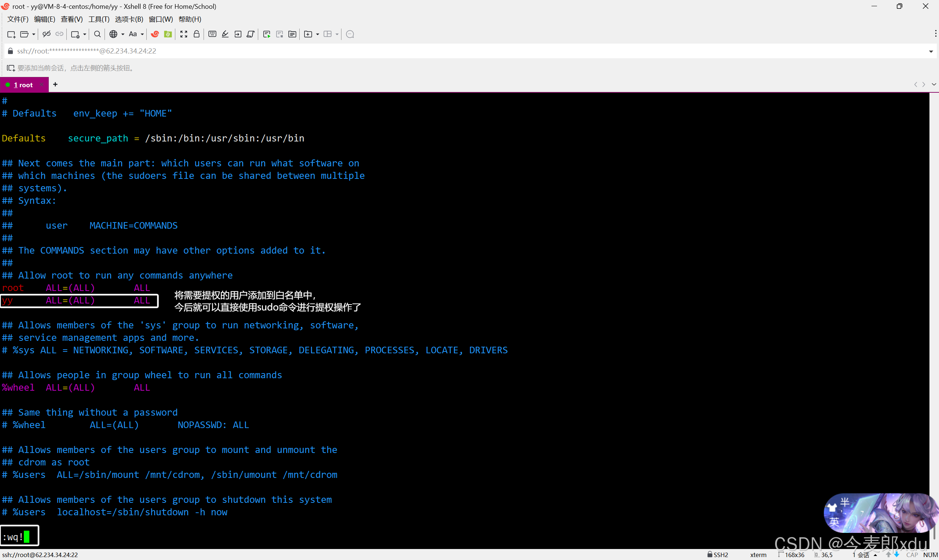Click the Disconnect broken-link icon
939x560 pixels.
47,34
